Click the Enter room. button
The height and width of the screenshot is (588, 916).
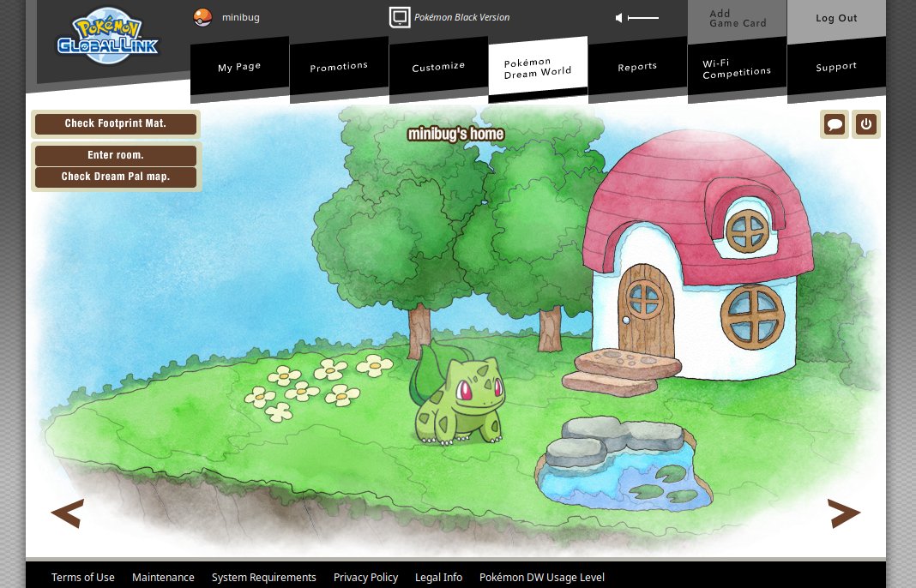click(x=116, y=155)
